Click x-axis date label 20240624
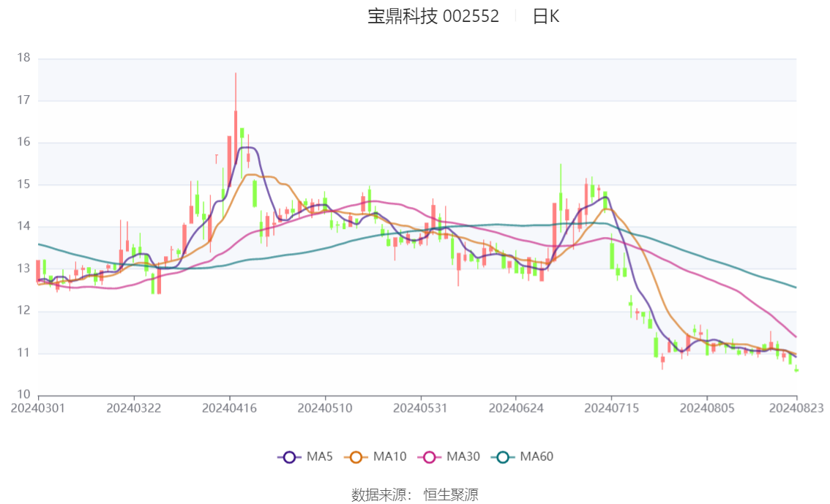830x504 pixels. coord(516,408)
